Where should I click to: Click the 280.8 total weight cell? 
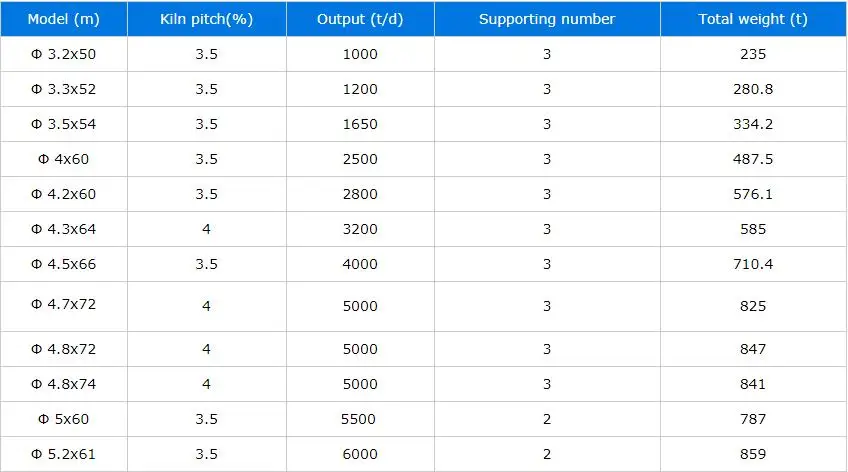(754, 89)
